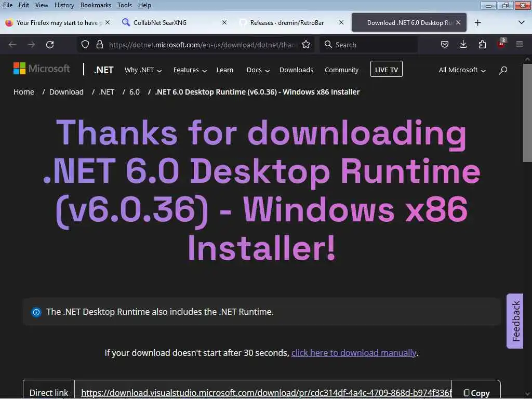This screenshot has width=532, height=399.
Task: Switch to CollabNet SearXNG tab
Action: pyautogui.click(x=174, y=22)
